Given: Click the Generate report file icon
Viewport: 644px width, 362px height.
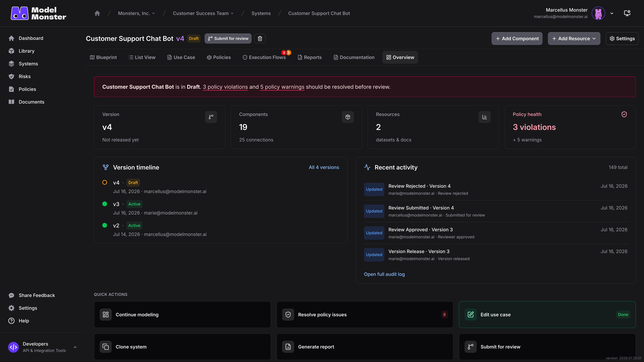Looking at the screenshot, I should pos(288,347).
